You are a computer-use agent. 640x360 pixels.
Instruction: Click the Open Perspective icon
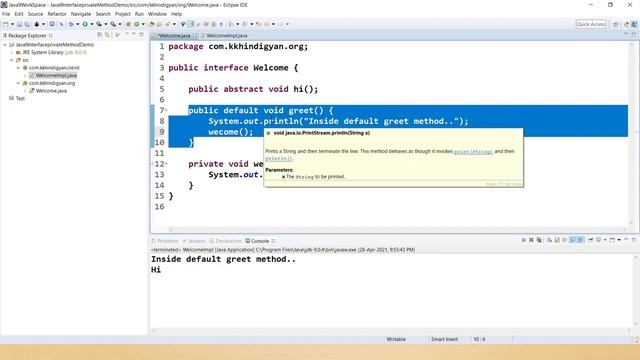click(616, 24)
